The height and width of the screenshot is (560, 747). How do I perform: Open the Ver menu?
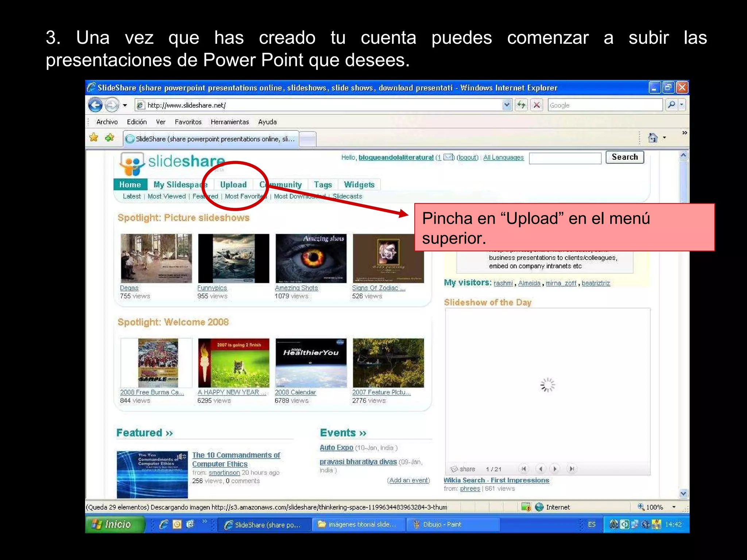(161, 122)
